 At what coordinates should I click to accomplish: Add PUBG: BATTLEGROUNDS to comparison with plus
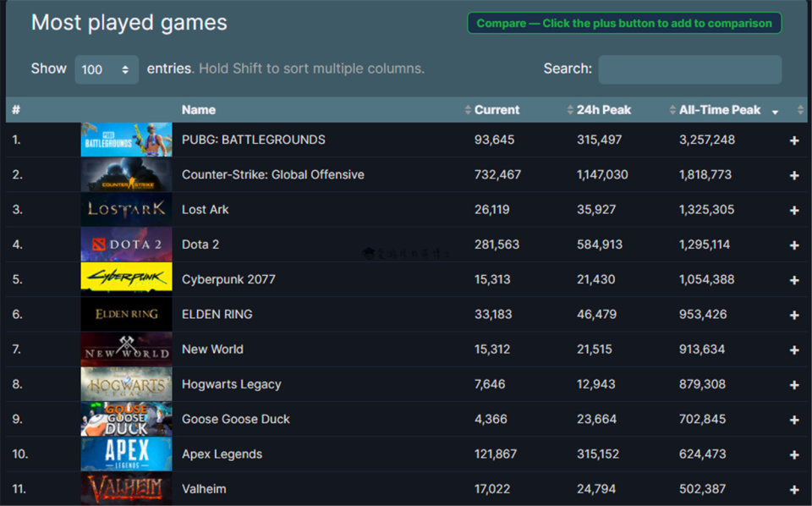click(794, 140)
